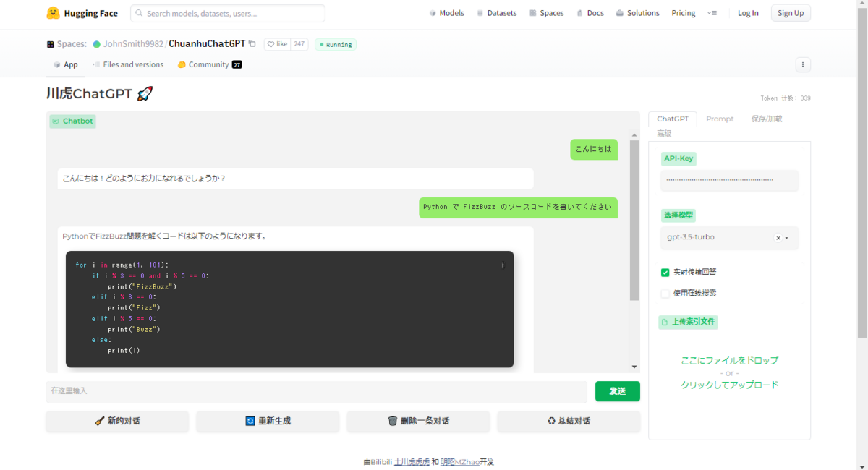Click the Running status badge
The width and height of the screenshot is (868, 470).
(x=335, y=44)
